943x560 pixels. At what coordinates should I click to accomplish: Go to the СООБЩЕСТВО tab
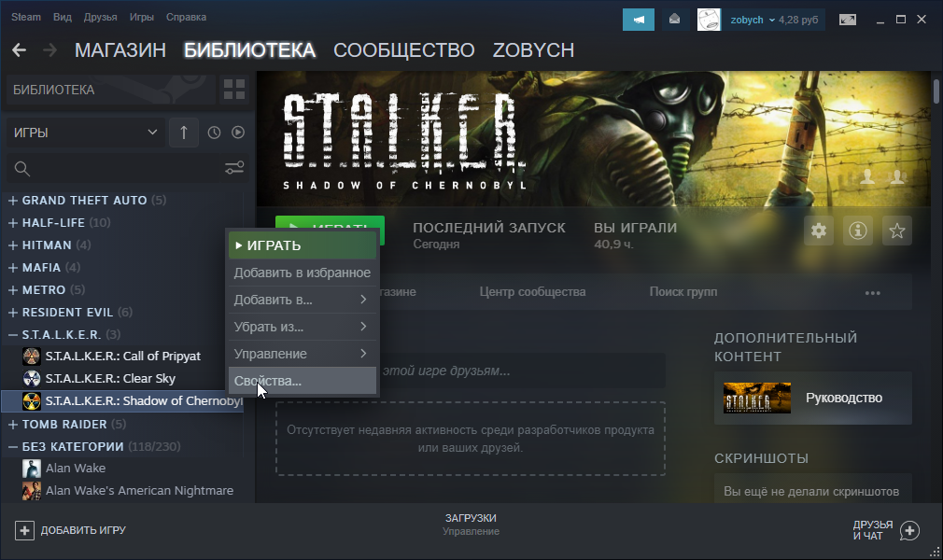(404, 49)
